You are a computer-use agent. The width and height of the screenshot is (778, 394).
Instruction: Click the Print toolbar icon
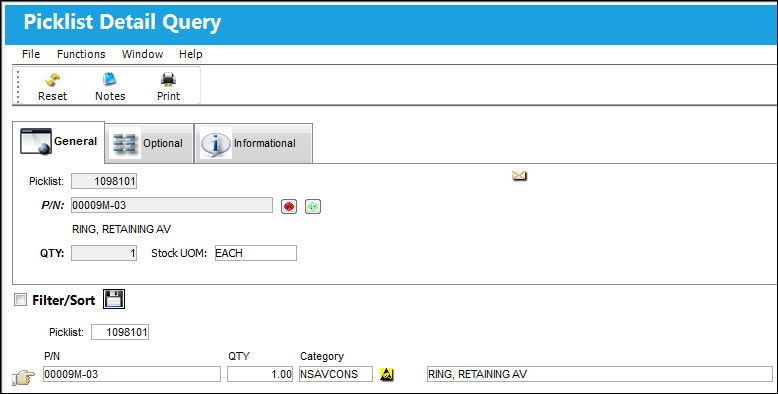point(168,79)
